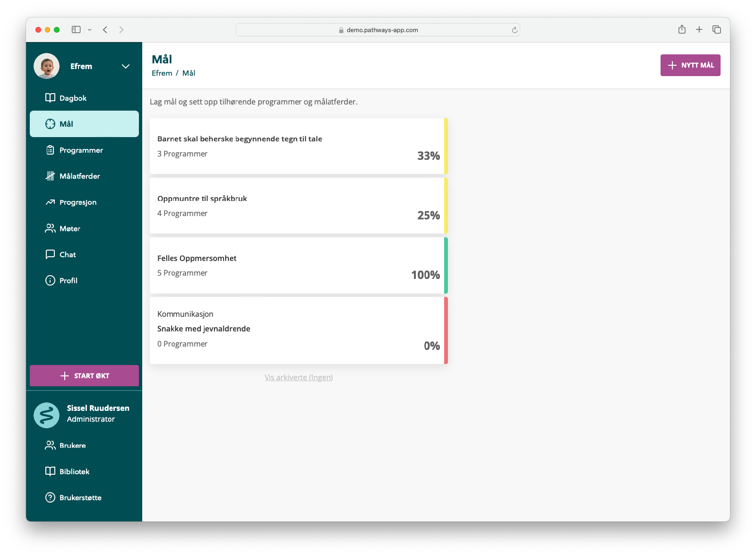Open the Møter menu item
This screenshot has height=556, width=756.
coord(84,228)
